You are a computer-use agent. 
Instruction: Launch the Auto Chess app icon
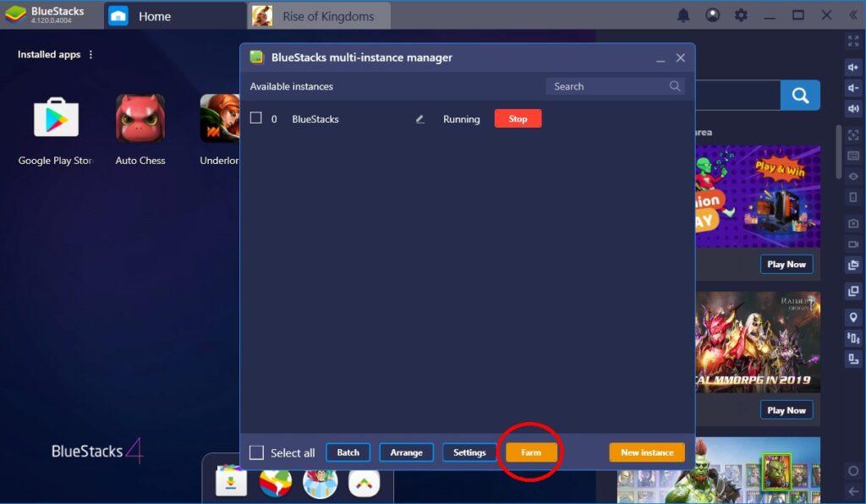pyautogui.click(x=140, y=118)
